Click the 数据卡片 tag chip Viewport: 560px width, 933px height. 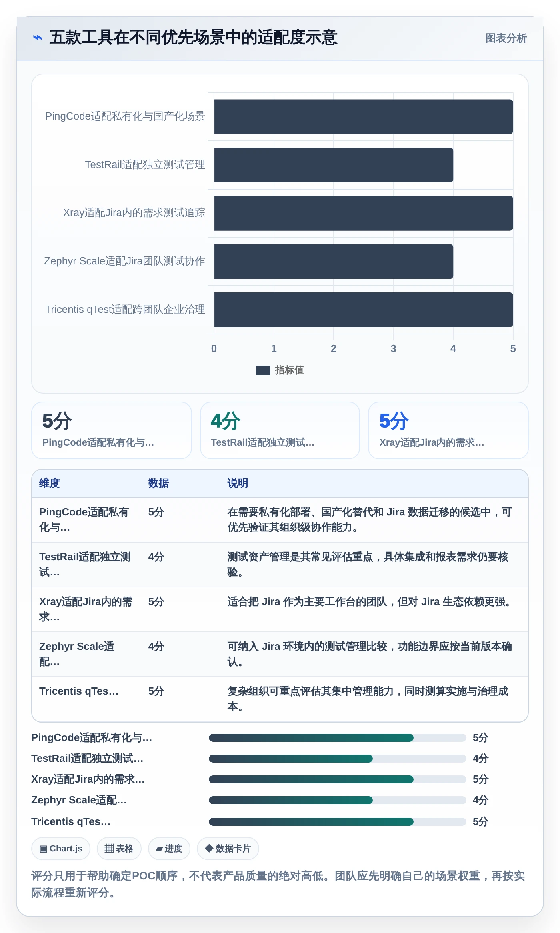coord(228,849)
